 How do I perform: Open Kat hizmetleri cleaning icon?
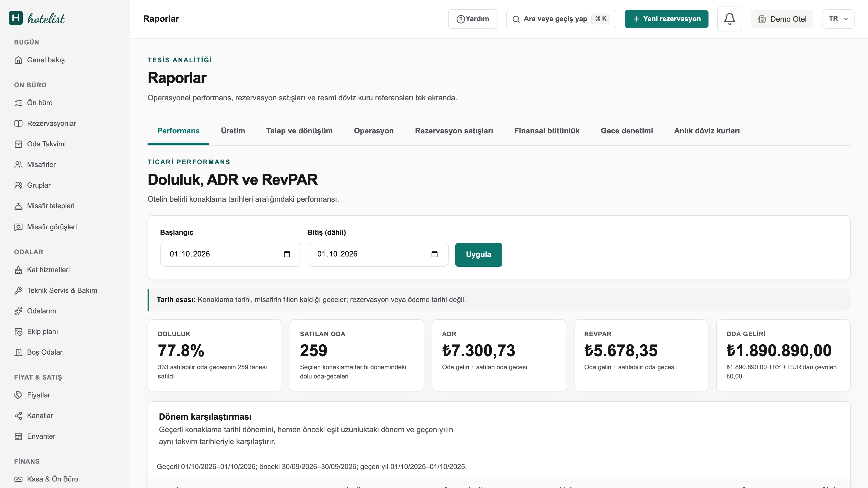pyautogui.click(x=18, y=270)
